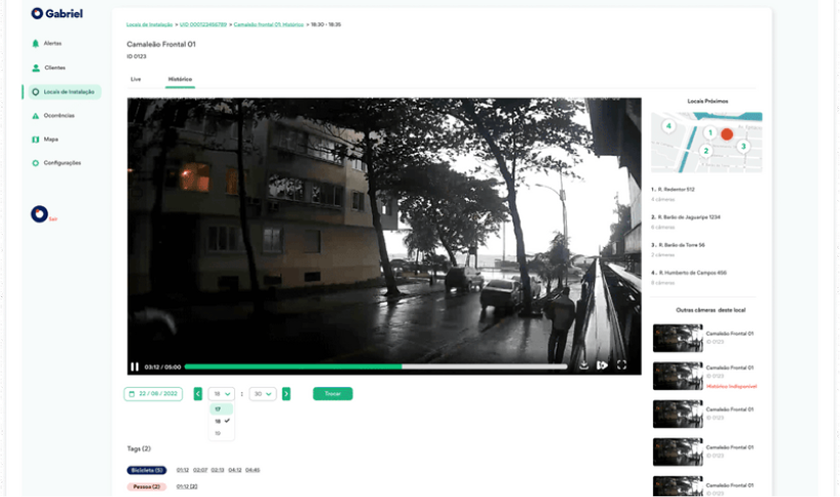Click the user avatar above Sair
Screen dimensions: 840x497
coord(39,214)
